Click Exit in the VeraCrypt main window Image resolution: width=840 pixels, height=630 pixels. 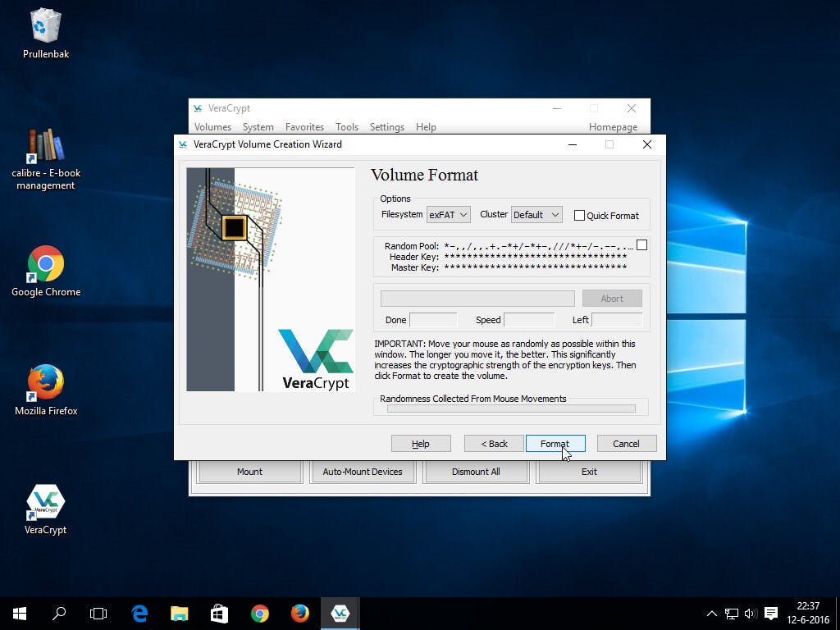589,472
